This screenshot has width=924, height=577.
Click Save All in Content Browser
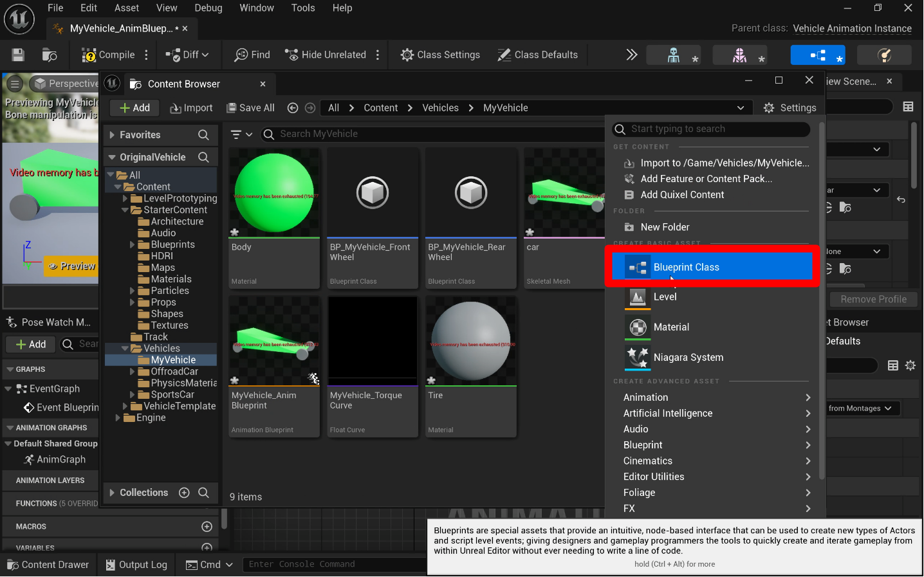tap(250, 108)
